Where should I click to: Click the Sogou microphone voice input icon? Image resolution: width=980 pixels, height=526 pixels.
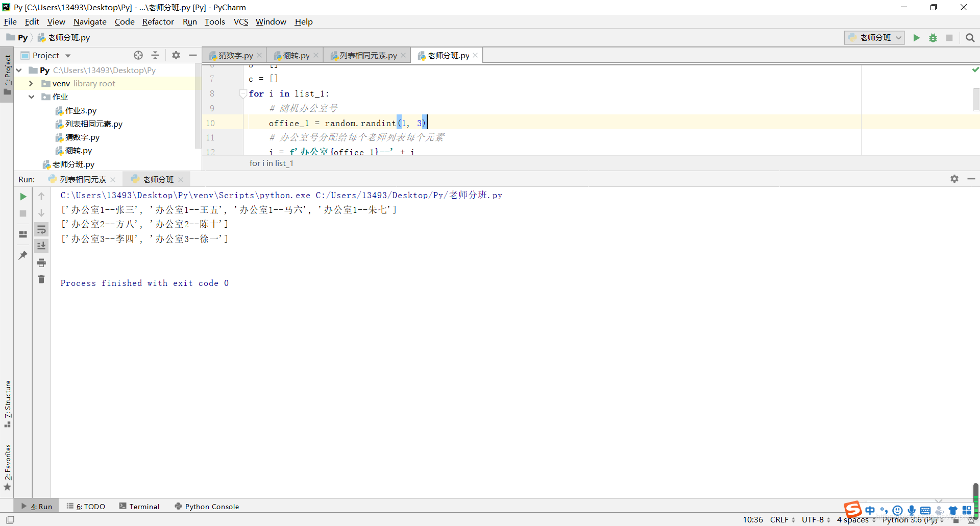912,510
